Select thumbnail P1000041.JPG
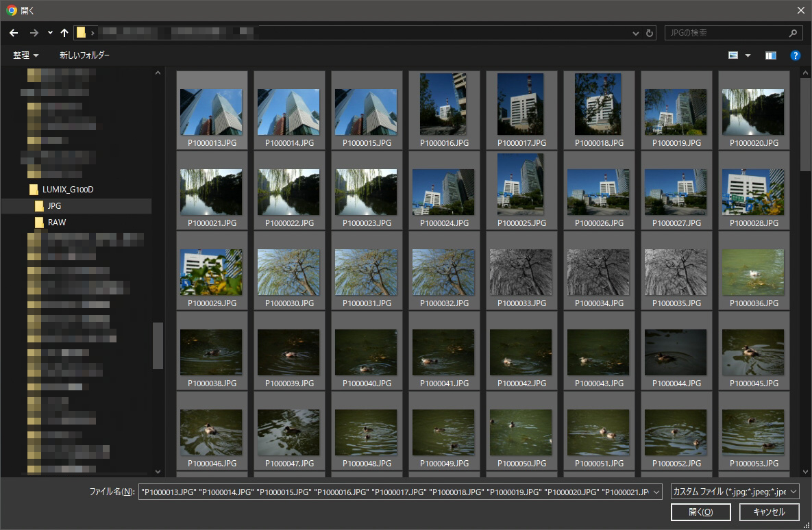Screen dimensions: 812x530 tap(444, 351)
